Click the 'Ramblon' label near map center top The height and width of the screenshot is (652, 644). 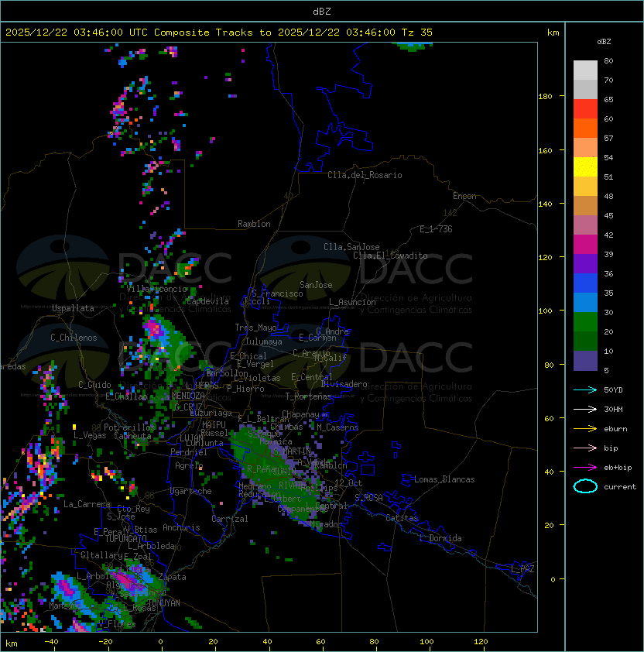(254, 224)
